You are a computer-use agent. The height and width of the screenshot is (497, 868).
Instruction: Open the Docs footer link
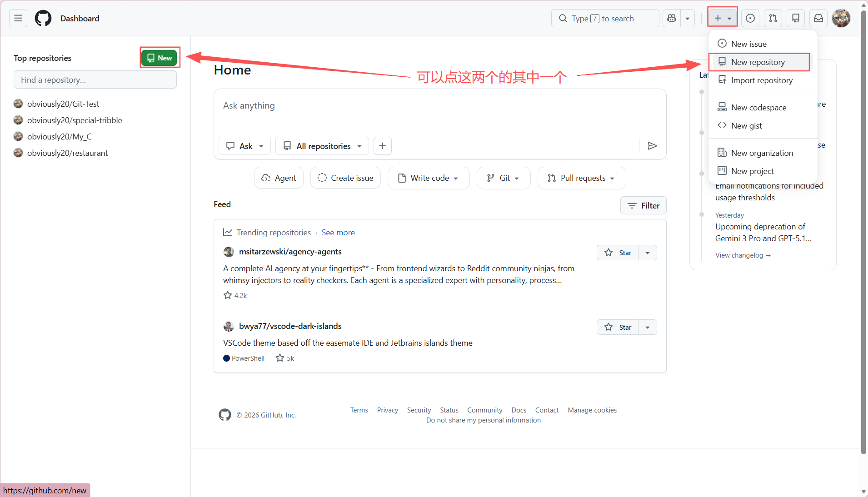[519, 410]
